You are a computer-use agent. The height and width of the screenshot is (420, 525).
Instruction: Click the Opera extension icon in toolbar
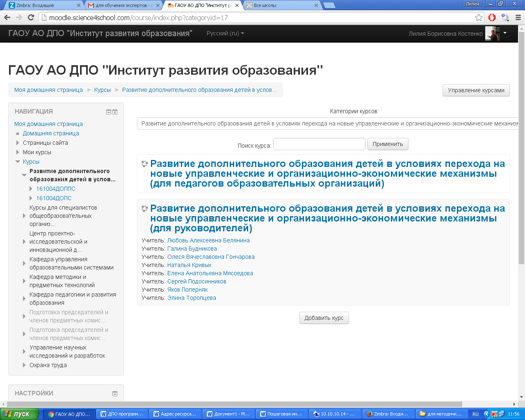click(x=492, y=17)
